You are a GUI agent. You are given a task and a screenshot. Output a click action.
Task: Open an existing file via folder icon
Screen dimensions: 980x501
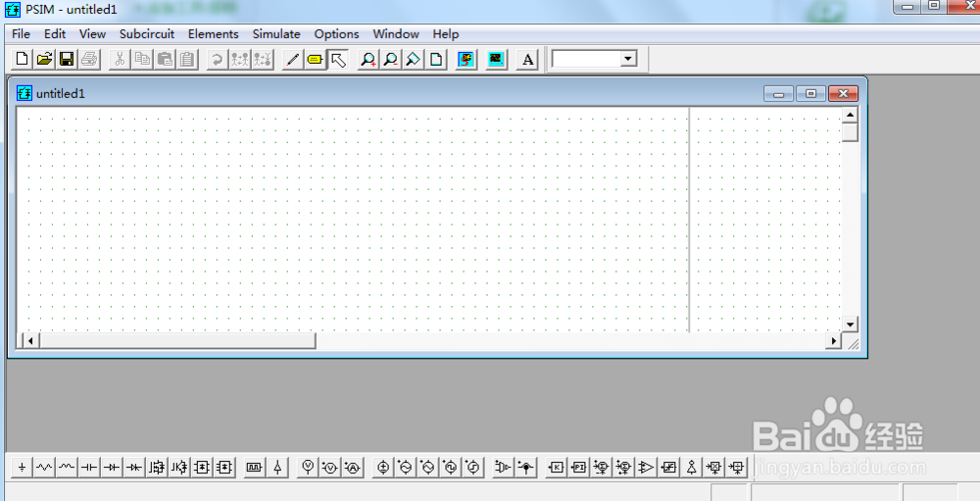[x=44, y=60]
